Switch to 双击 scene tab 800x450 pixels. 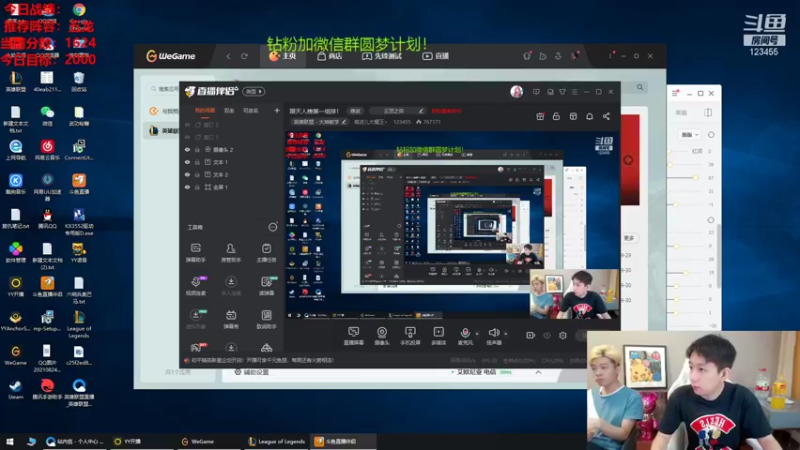pos(229,110)
